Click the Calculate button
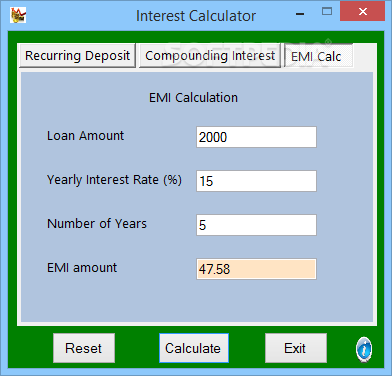The width and height of the screenshot is (392, 376). [194, 348]
